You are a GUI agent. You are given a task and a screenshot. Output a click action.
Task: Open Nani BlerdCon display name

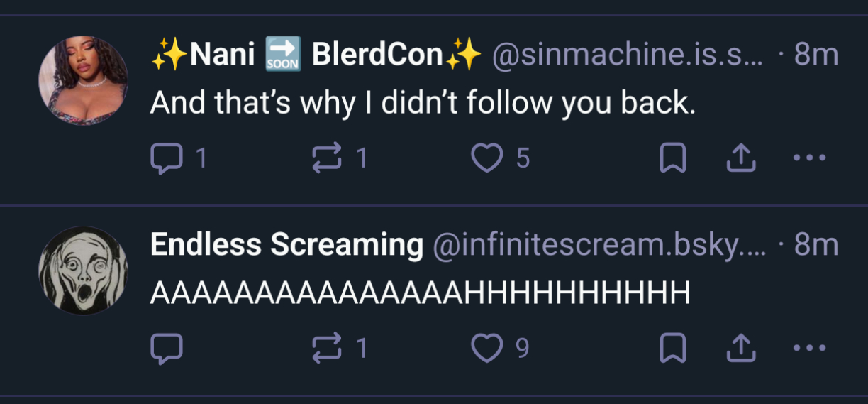(x=316, y=55)
